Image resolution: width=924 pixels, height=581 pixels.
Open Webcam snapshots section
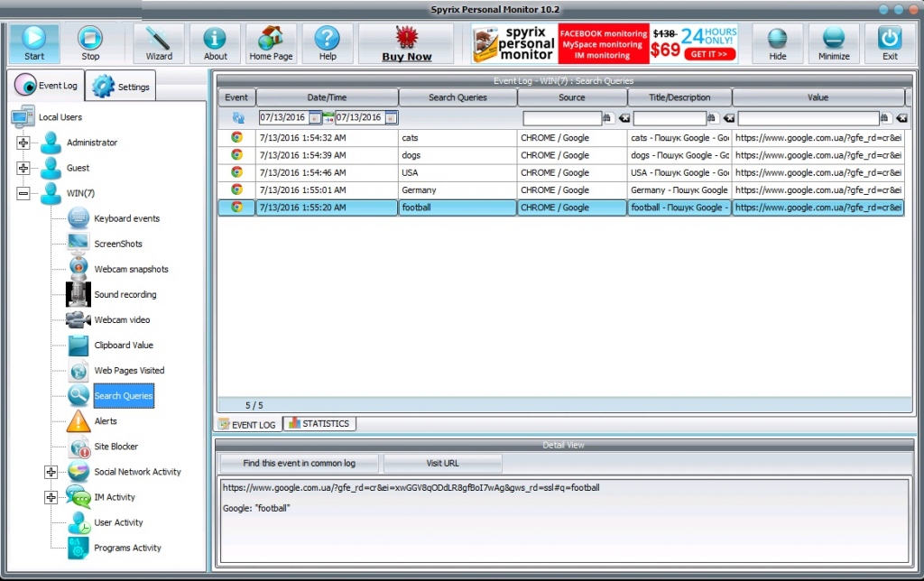tap(131, 269)
